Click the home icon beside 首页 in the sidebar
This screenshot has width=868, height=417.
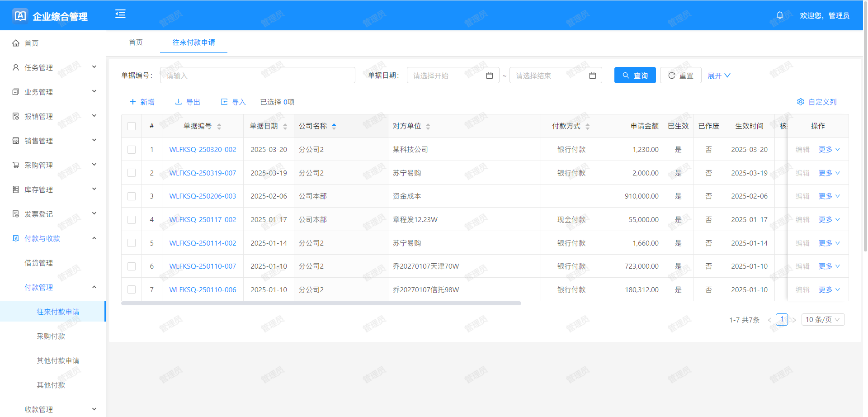[x=16, y=43]
